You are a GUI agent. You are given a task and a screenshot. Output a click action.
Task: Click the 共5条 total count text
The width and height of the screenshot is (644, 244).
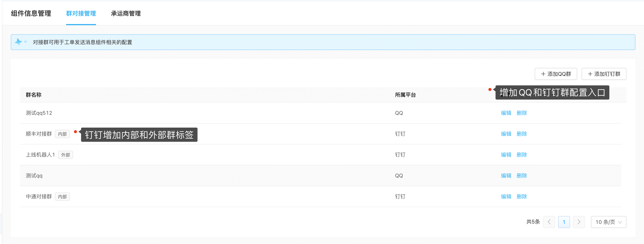[x=533, y=222]
